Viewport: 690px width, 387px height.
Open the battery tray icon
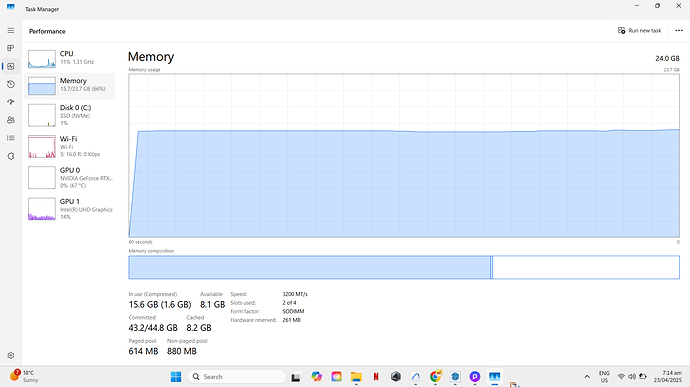(x=643, y=377)
